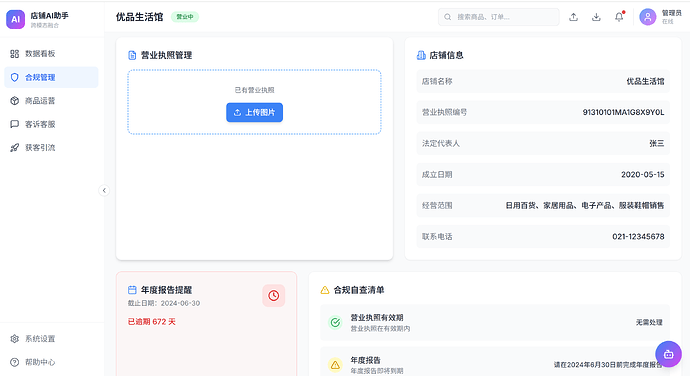Click the purple AI logo icon
Image resolution: width=690 pixels, height=376 pixels.
[x=15, y=19]
